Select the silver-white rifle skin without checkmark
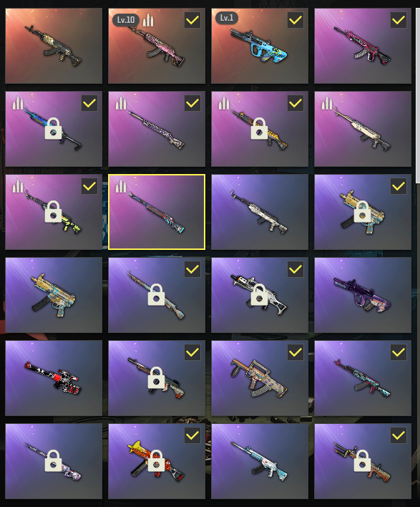The width and height of the screenshot is (420, 507). click(260, 212)
